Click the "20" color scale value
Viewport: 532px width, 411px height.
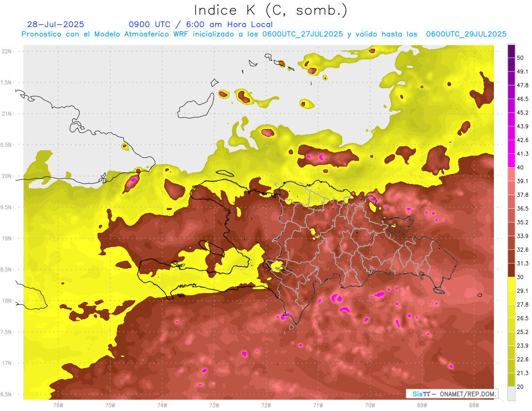[520, 387]
